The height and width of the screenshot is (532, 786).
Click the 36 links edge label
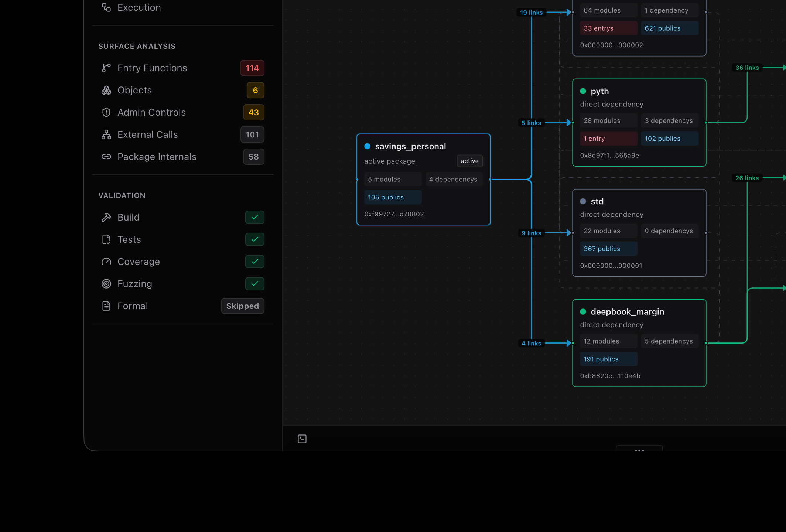tap(747, 68)
